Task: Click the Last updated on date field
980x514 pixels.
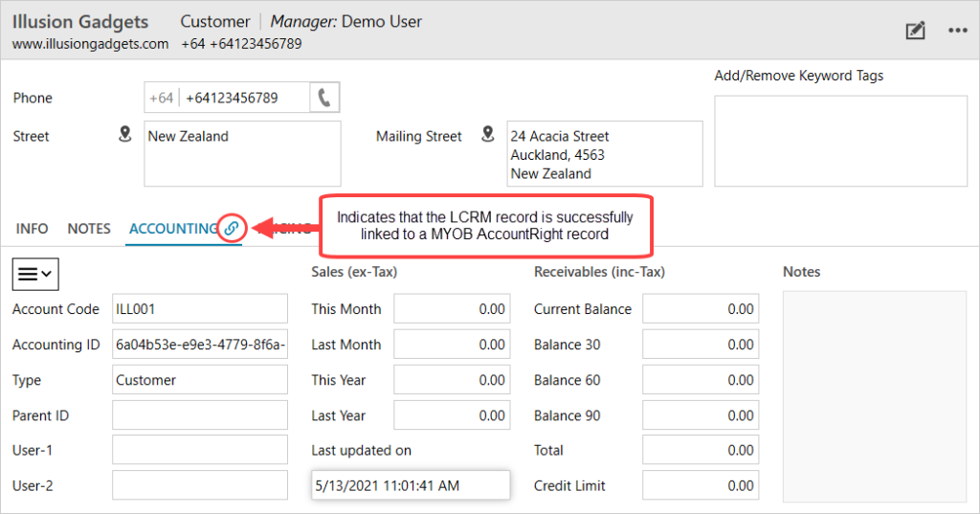Action: click(x=411, y=485)
